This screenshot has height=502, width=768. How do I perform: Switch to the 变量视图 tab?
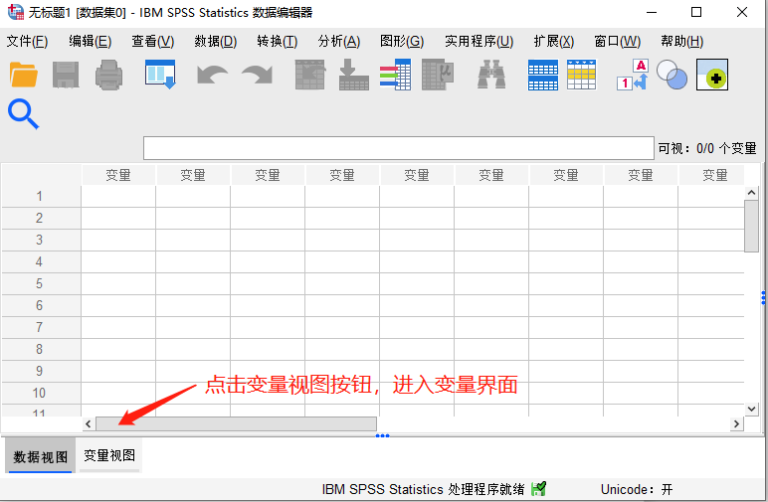tap(109, 456)
